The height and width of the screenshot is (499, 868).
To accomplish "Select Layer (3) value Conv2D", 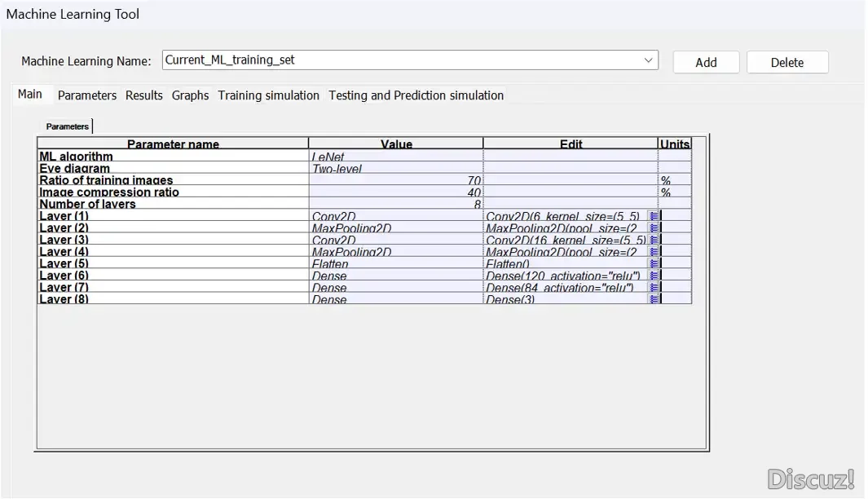I will (396, 239).
